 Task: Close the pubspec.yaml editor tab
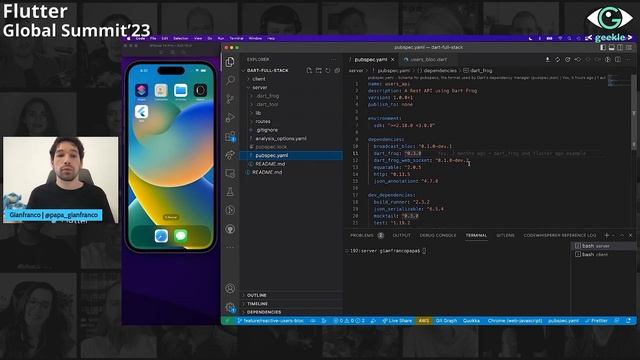[x=393, y=60]
